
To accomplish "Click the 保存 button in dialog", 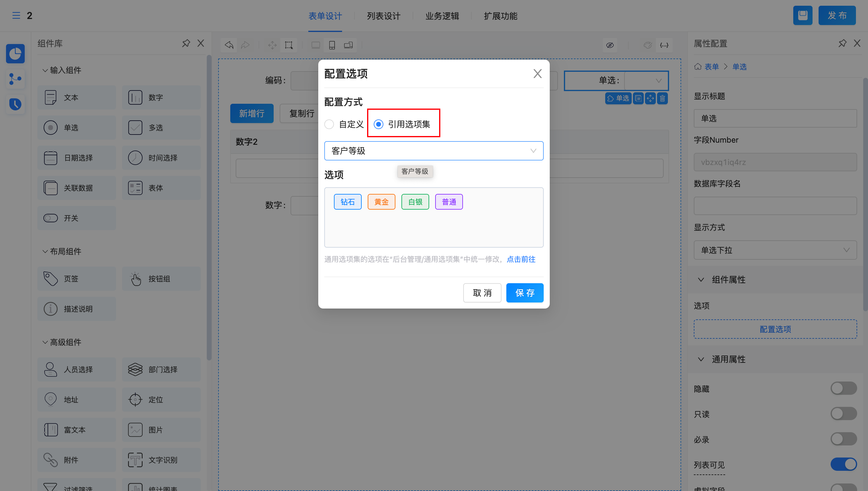I will (525, 293).
